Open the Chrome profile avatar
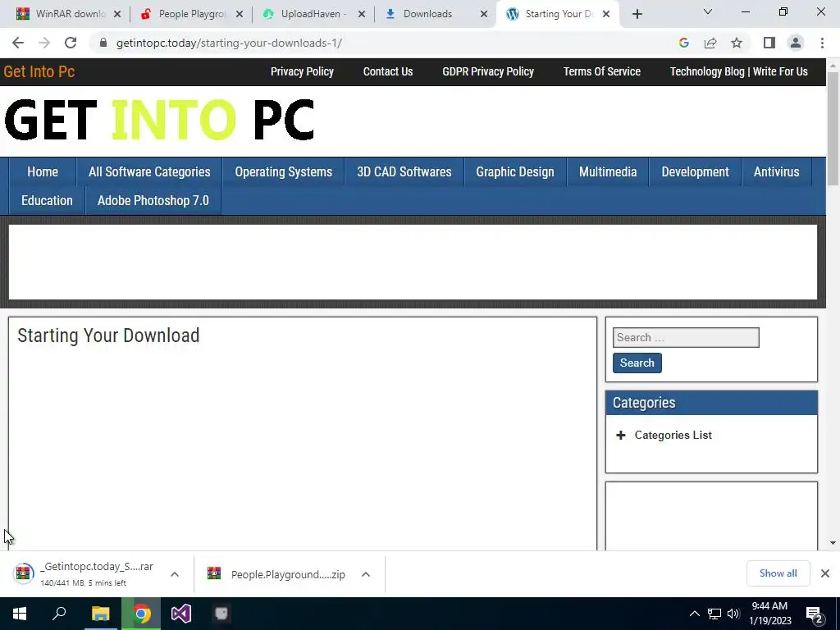This screenshot has width=840, height=630. (x=796, y=43)
